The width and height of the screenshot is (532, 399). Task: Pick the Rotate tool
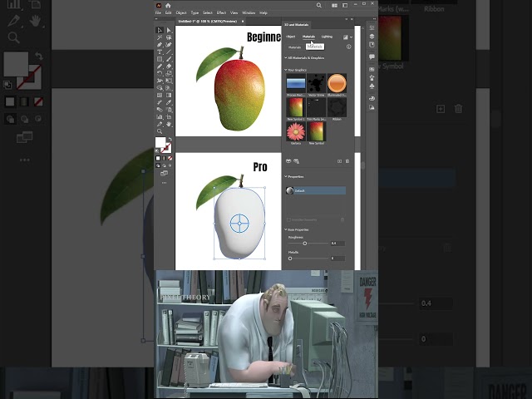tap(160, 73)
